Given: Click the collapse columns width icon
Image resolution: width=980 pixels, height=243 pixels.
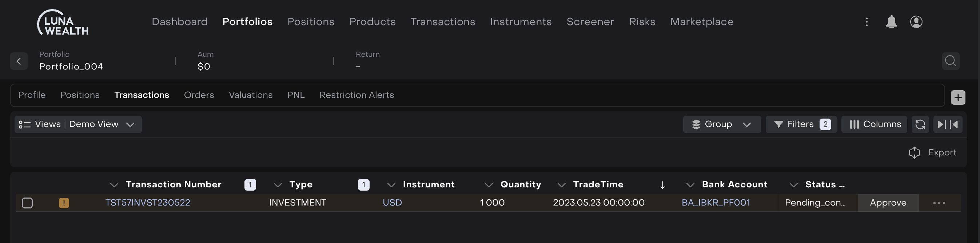Looking at the screenshot, I should point(947,124).
